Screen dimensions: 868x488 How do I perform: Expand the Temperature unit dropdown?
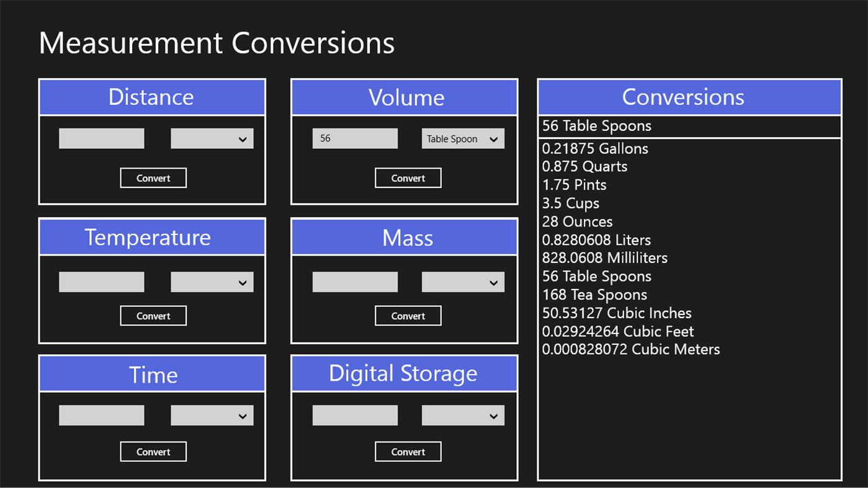pos(212,282)
